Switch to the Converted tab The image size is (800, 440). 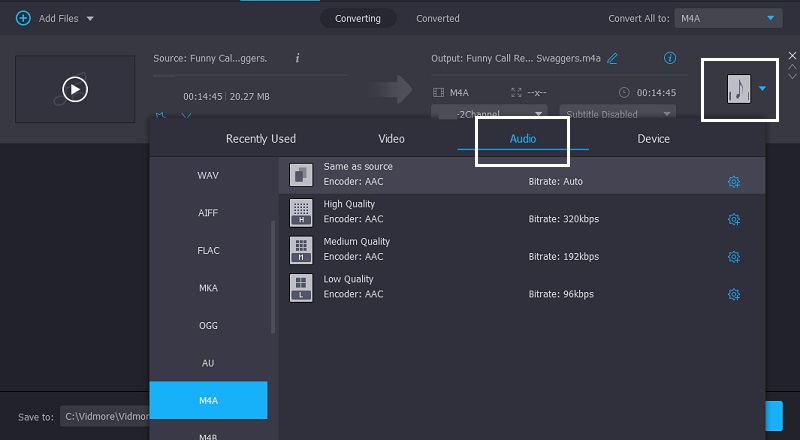438,18
